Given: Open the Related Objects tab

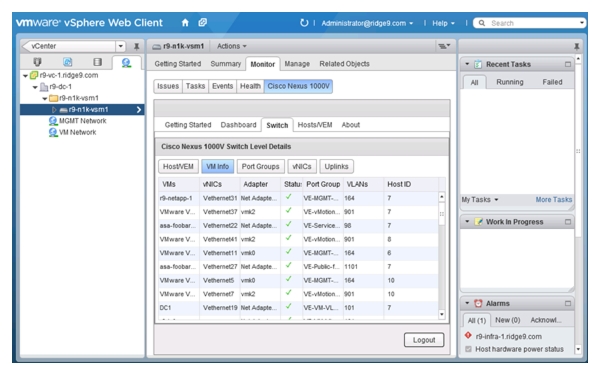Looking at the screenshot, I should [344, 64].
